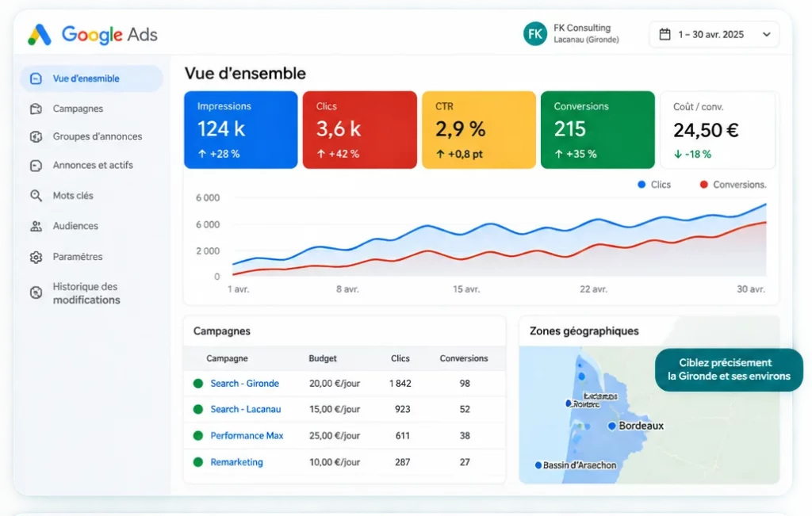Expand the date range dropdown chevron
This screenshot has height=516, width=812.
click(767, 35)
